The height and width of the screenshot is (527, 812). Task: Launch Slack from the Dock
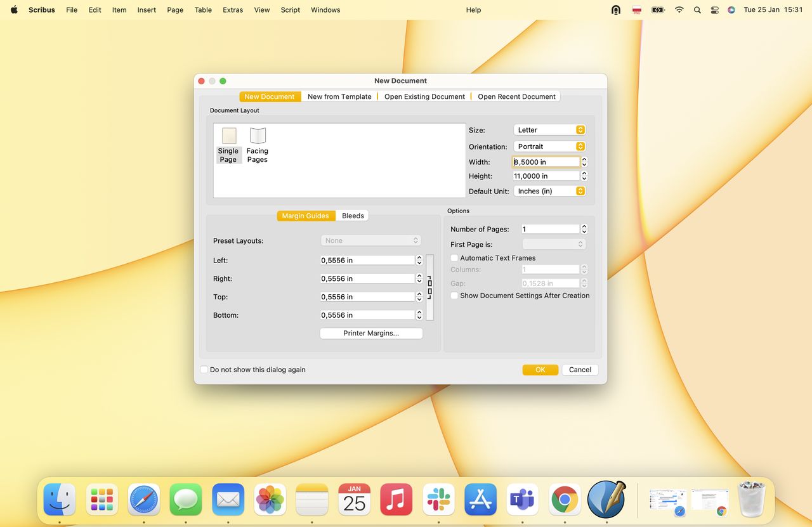(x=438, y=500)
